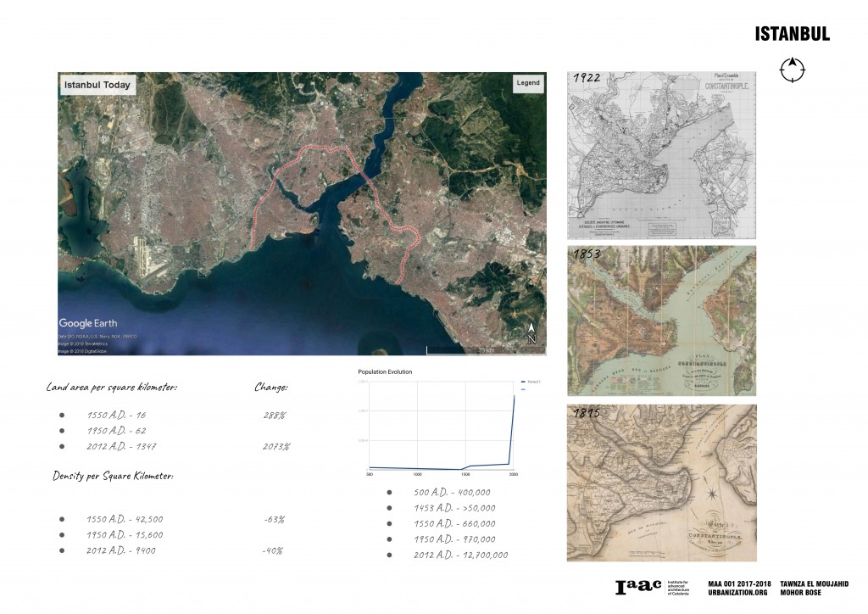Switch to the 1853 map view
Screen dimensions: 868x614
661,321
